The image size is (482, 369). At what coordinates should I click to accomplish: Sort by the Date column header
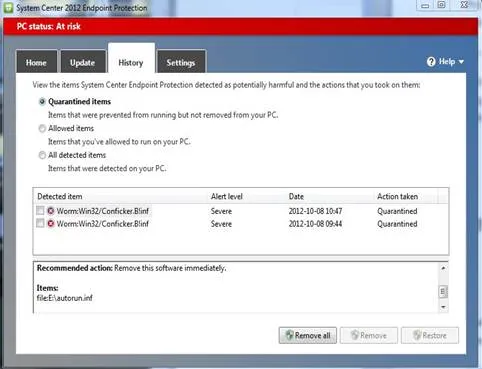pos(296,197)
